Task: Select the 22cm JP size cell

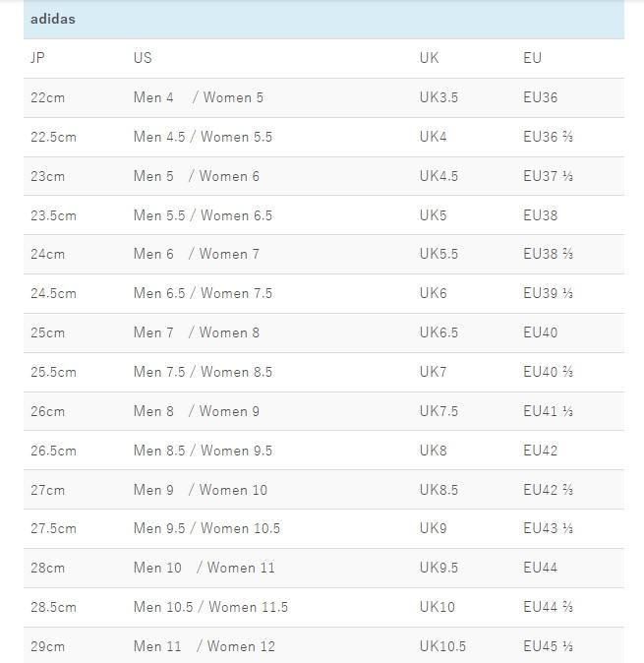Action: coord(47,97)
